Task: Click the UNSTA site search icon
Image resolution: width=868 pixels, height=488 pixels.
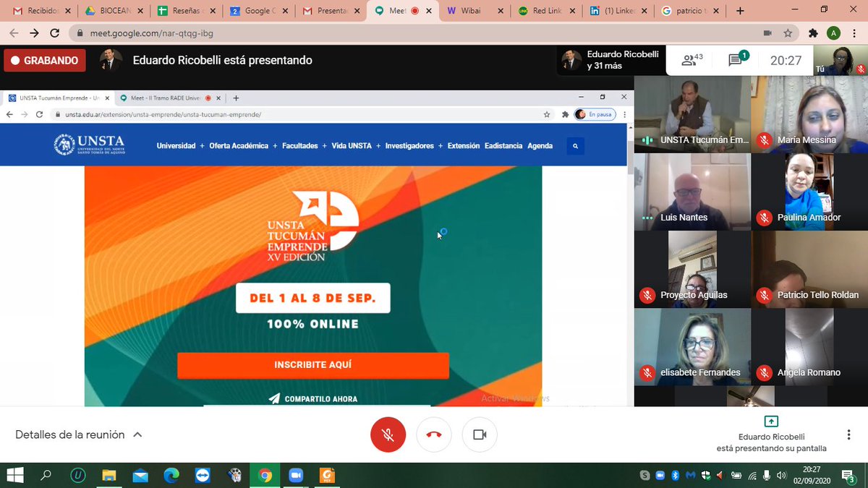Action: (x=576, y=146)
